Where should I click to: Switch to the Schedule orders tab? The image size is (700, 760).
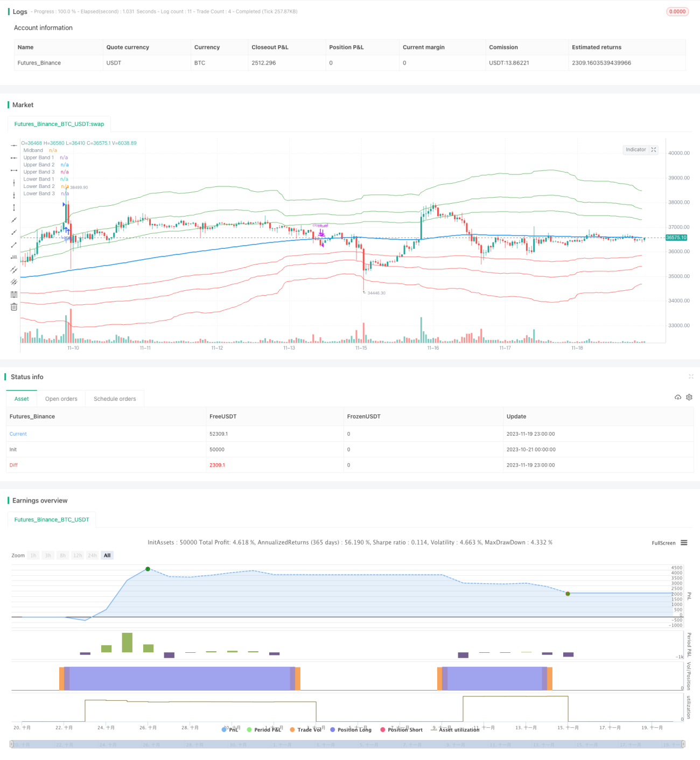[x=115, y=399]
